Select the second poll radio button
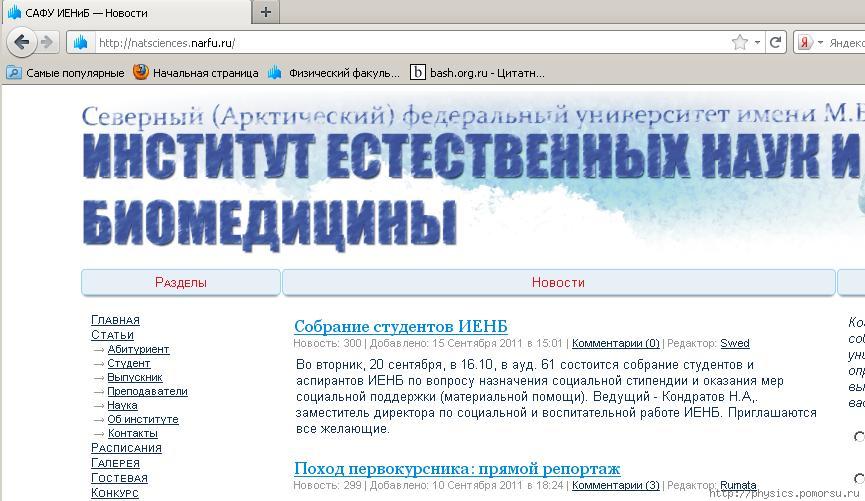Viewport: 865px width, 501px height. pyautogui.click(x=858, y=478)
